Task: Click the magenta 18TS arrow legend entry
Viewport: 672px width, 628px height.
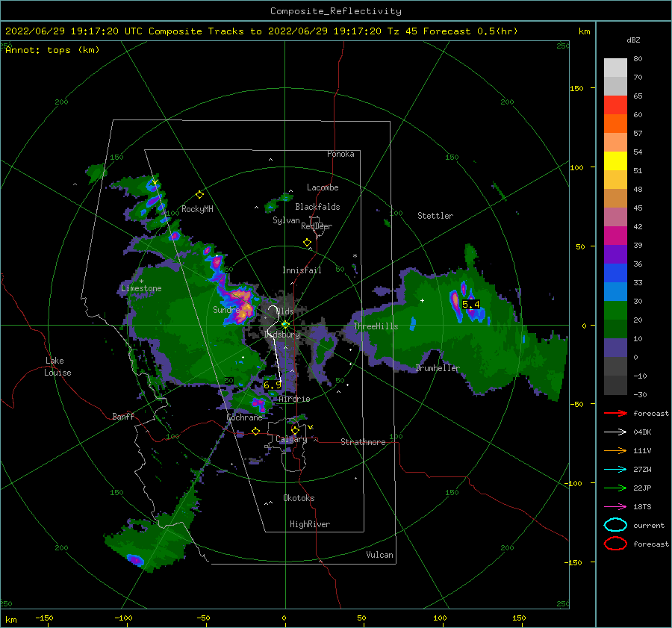Action: pyautogui.click(x=615, y=507)
